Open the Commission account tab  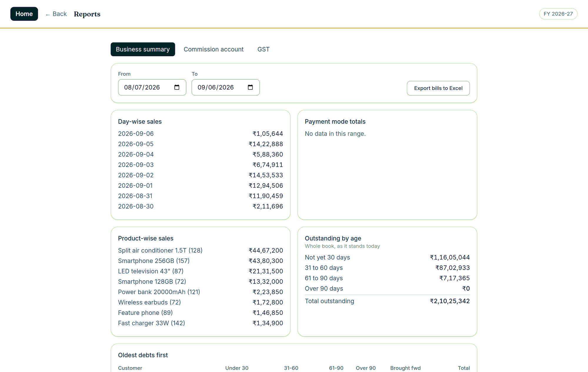pos(214,49)
